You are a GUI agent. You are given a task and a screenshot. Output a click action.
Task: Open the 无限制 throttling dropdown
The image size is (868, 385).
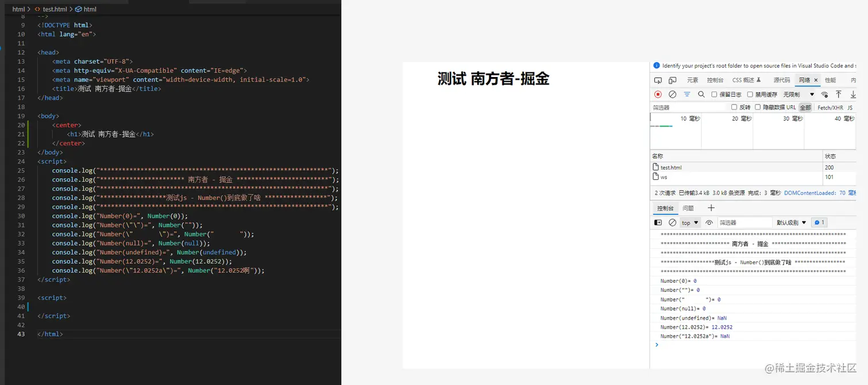click(x=799, y=94)
